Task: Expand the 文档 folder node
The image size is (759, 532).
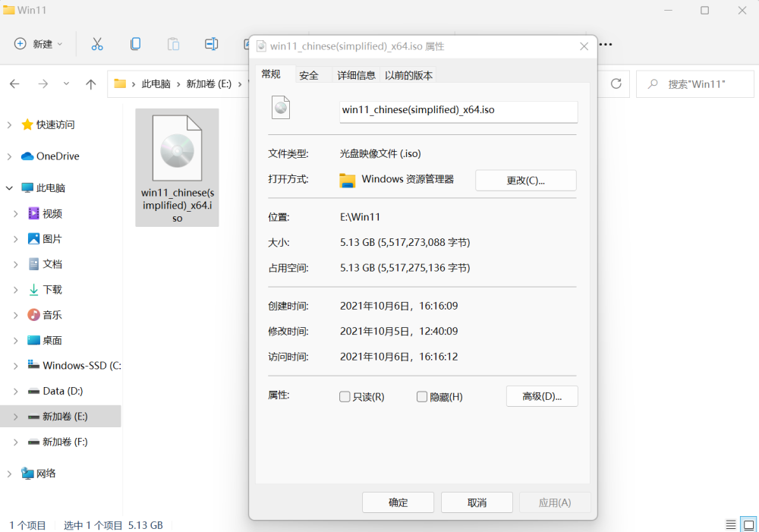Action: pos(15,264)
